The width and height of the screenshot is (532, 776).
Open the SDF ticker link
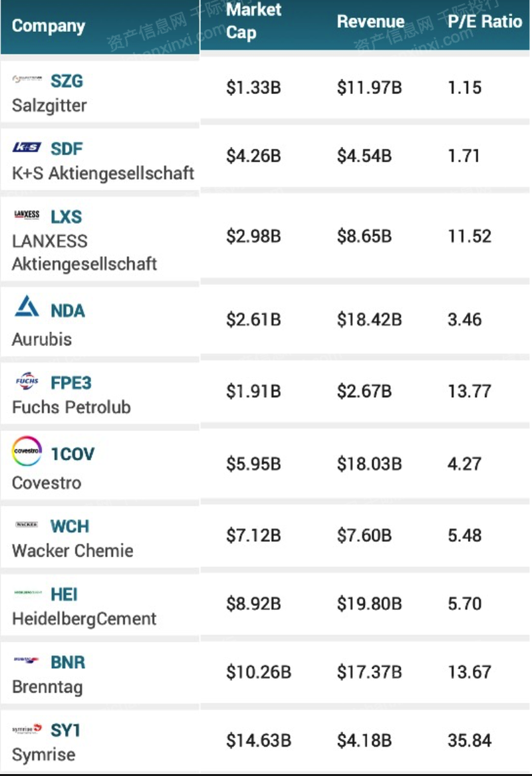click(67, 149)
